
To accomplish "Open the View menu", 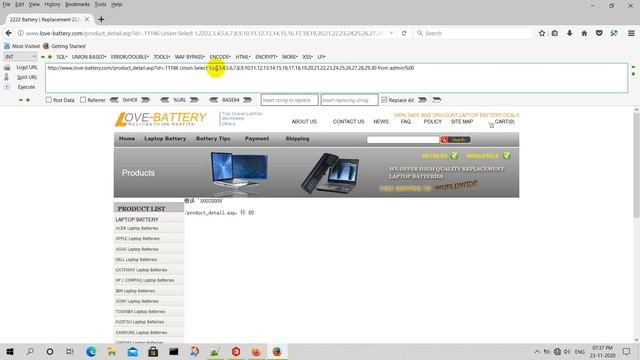I will click(34, 4).
